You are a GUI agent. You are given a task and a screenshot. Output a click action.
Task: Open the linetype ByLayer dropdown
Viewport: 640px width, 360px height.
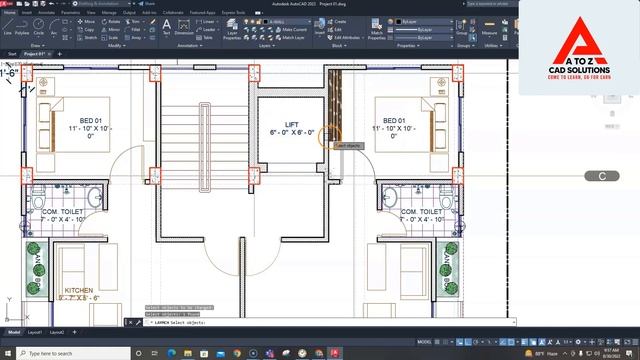point(424,38)
